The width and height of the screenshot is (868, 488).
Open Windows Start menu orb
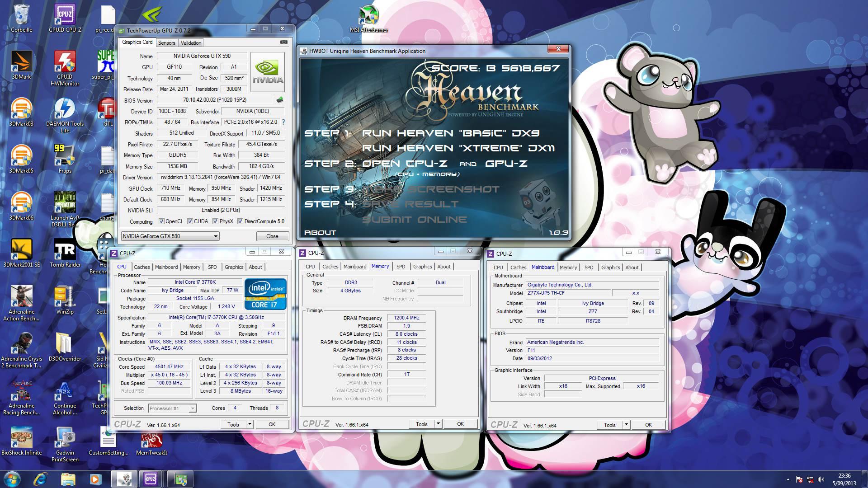[12, 479]
